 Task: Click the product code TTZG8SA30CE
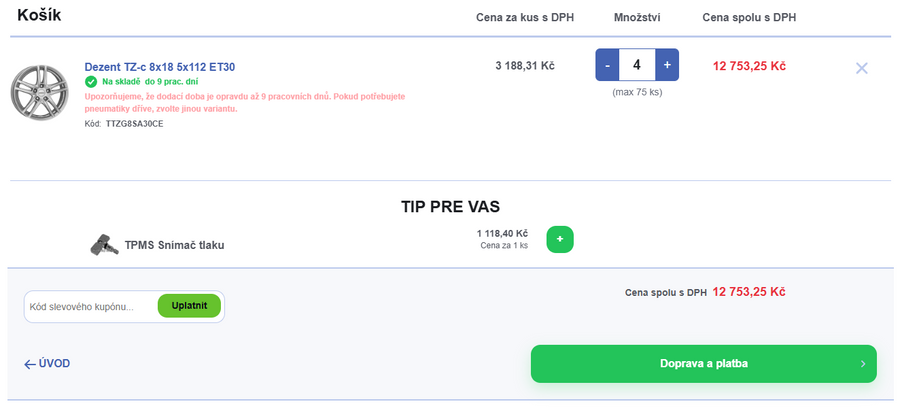tap(134, 124)
